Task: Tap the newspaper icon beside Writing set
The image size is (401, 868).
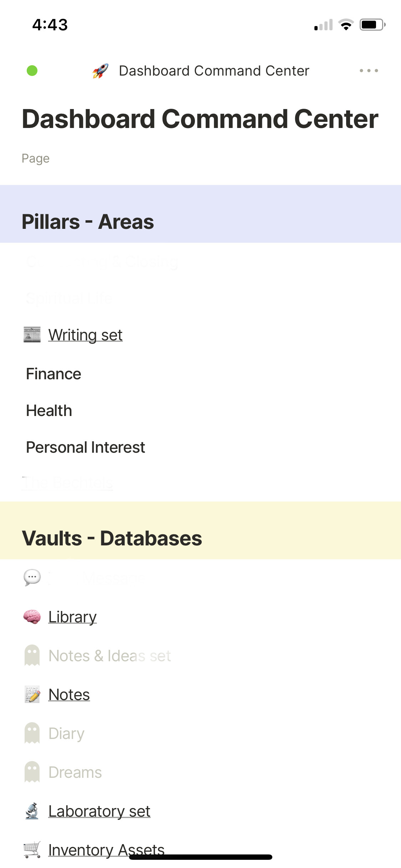Action: pyautogui.click(x=32, y=335)
